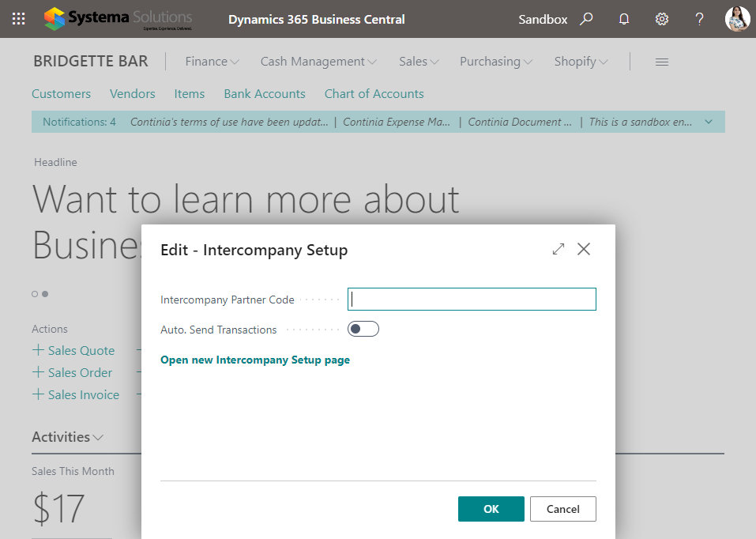Open the notifications bell icon
This screenshot has height=539, width=756.
click(624, 19)
